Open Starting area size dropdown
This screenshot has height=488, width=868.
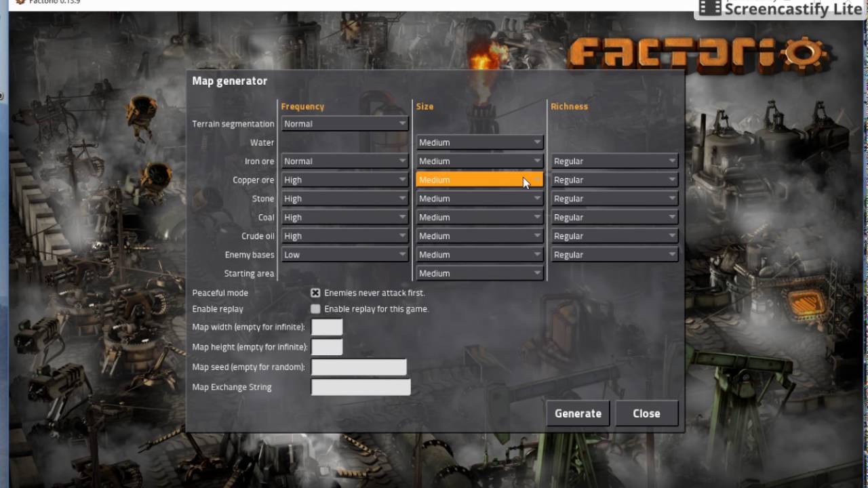click(x=479, y=274)
